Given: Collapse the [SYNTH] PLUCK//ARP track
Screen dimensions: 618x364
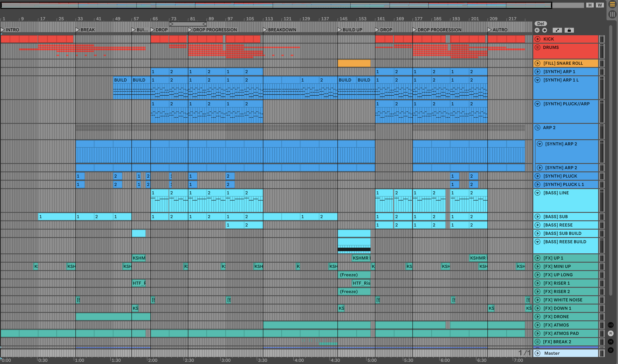Looking at the screenshot, I should [x=537, y=104].
